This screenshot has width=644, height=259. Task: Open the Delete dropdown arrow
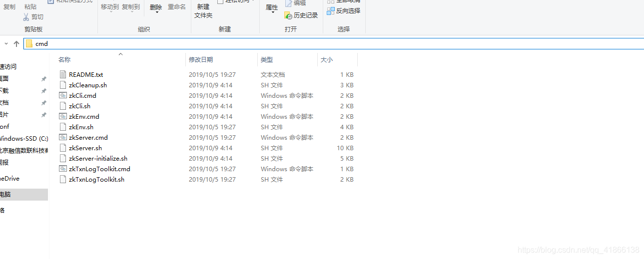point(156,13)
